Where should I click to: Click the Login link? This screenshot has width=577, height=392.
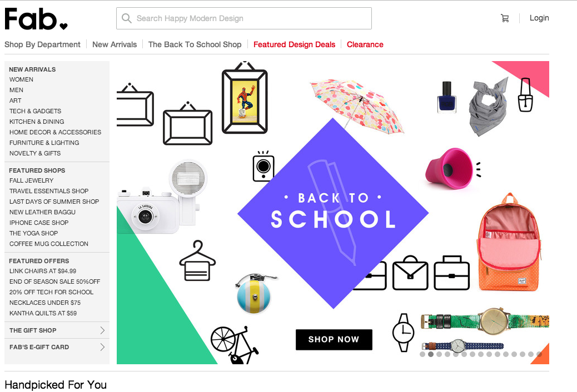[x=539, y=18]
